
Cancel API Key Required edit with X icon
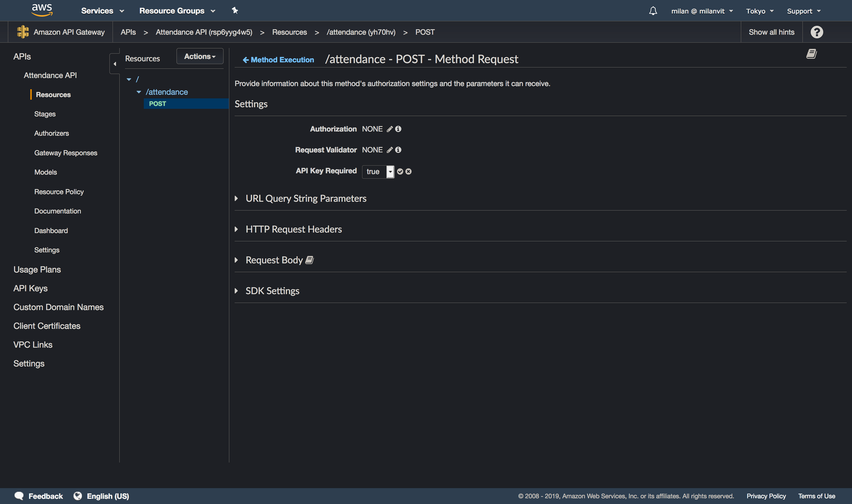[x=409, y=171]
